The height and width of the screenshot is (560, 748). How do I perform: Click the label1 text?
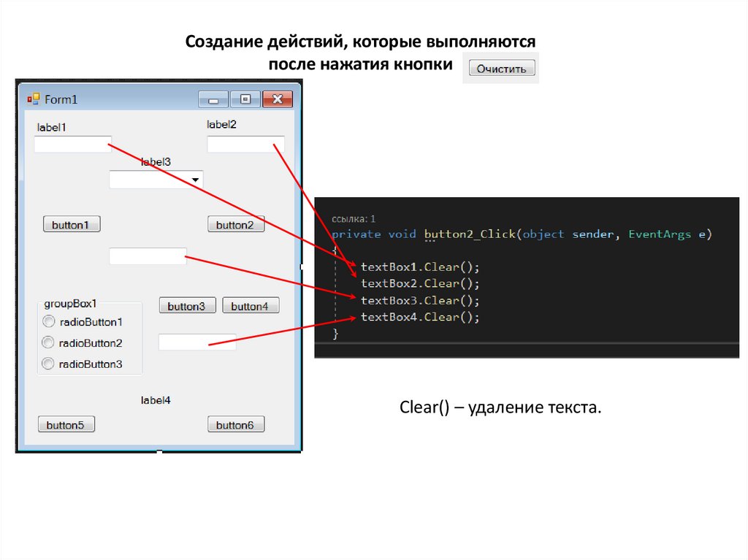[52, 127]
